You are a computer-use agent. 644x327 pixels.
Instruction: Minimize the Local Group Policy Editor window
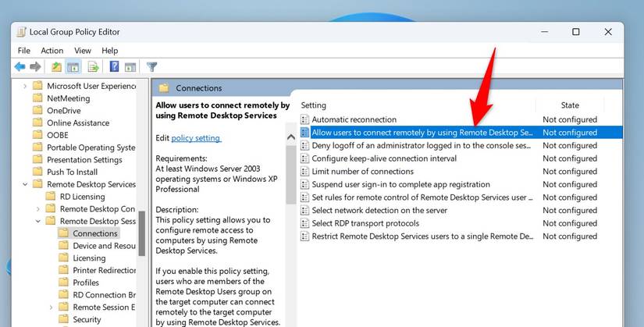(545, 32)
